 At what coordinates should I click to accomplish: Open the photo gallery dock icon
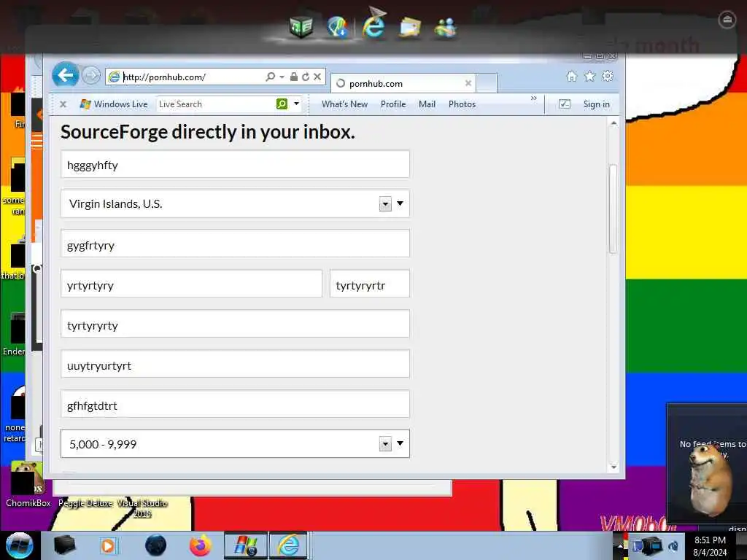[x=410, y=27]
